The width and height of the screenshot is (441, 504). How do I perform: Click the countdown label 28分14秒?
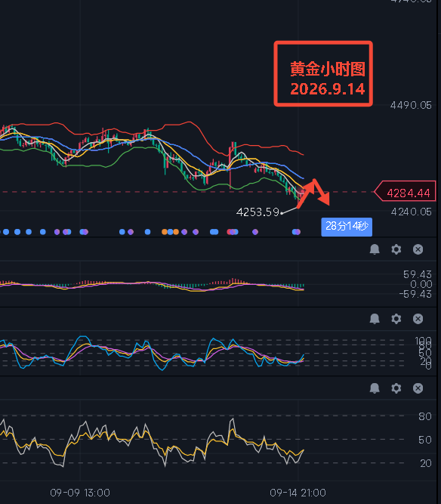tap(347, 227)
